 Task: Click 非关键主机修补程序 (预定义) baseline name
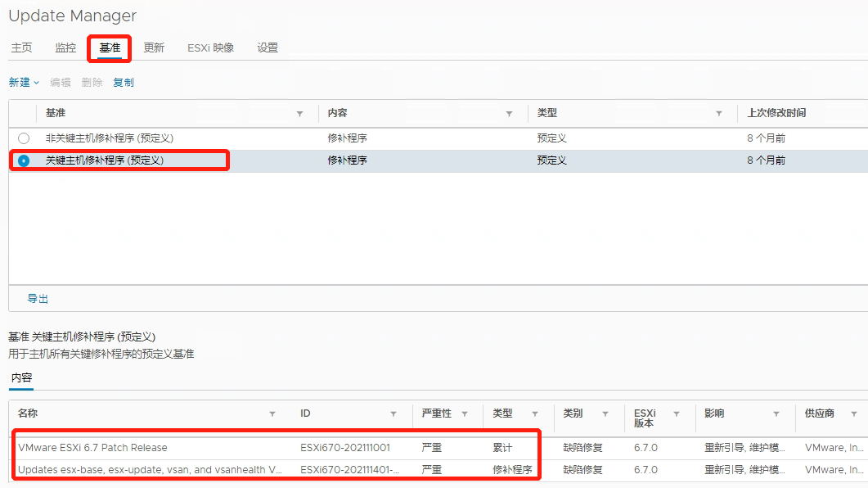pyautogui.click(x=110, y=138)
